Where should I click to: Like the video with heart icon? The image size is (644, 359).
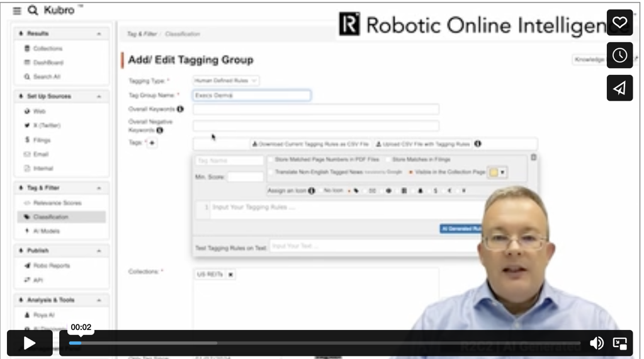pos(619,23)
